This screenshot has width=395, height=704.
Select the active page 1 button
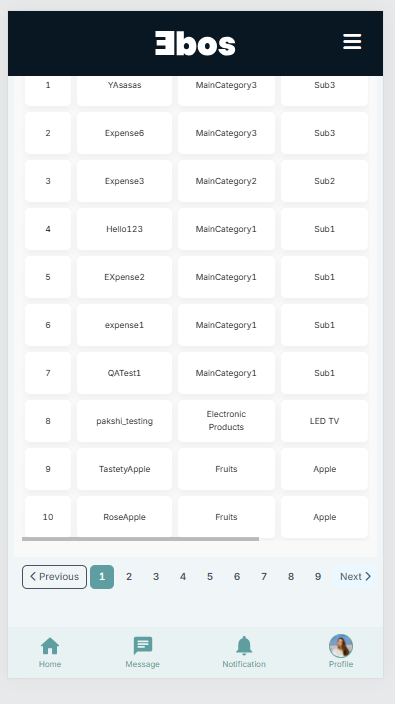102,576
